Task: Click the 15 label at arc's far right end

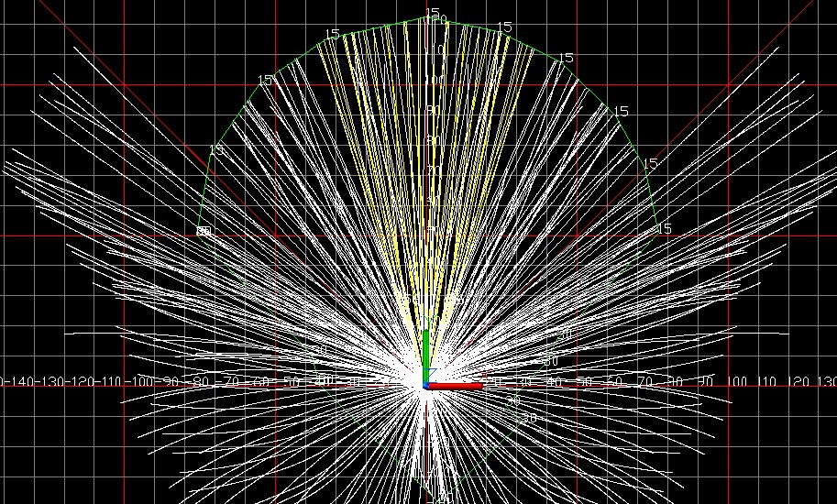Action: click(x=665, y=228)
